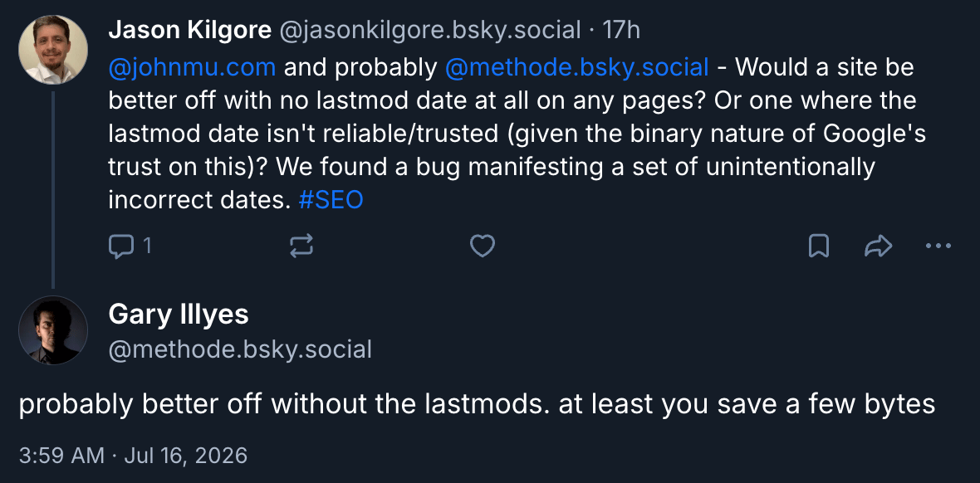Click Gary's reply text about lastmods
The image size is (980, 483).
(x=477, y=405)
